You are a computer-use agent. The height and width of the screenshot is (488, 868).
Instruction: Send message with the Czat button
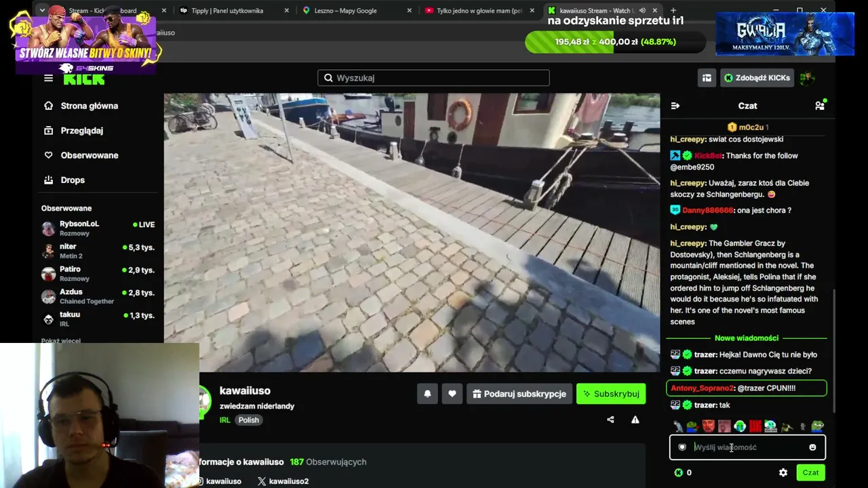click(810, 472)
